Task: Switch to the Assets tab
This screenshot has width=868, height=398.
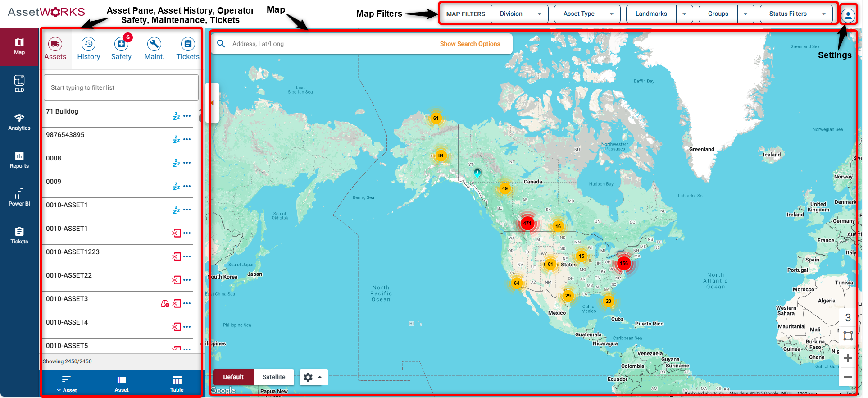Action: (x=55, y=49)
